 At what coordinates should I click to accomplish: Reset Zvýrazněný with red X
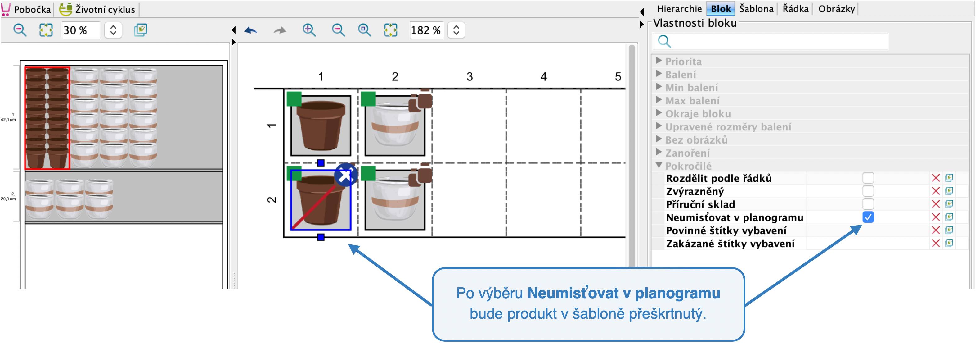936,191
